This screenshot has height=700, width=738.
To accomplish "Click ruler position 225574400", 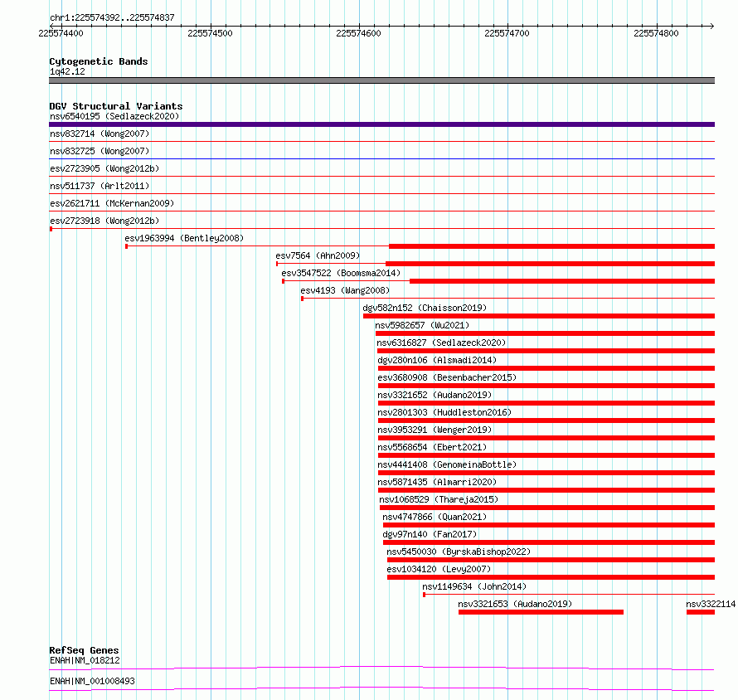I will [x=61, y=33].
